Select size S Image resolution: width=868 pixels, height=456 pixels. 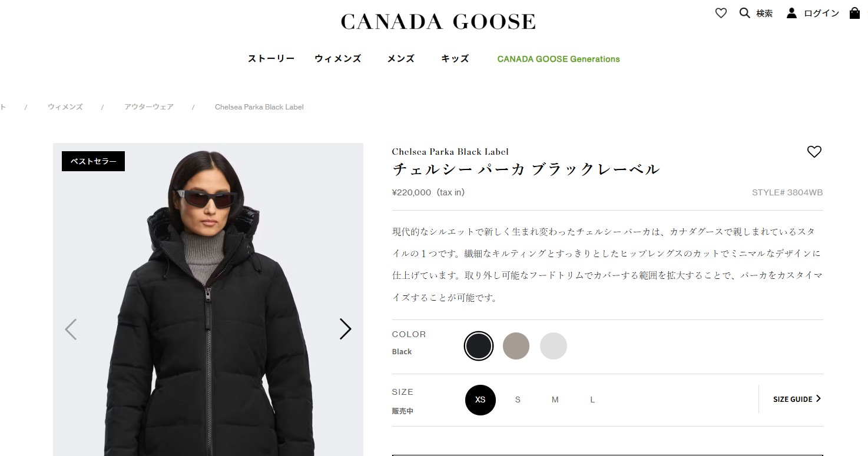coord(518,400)
